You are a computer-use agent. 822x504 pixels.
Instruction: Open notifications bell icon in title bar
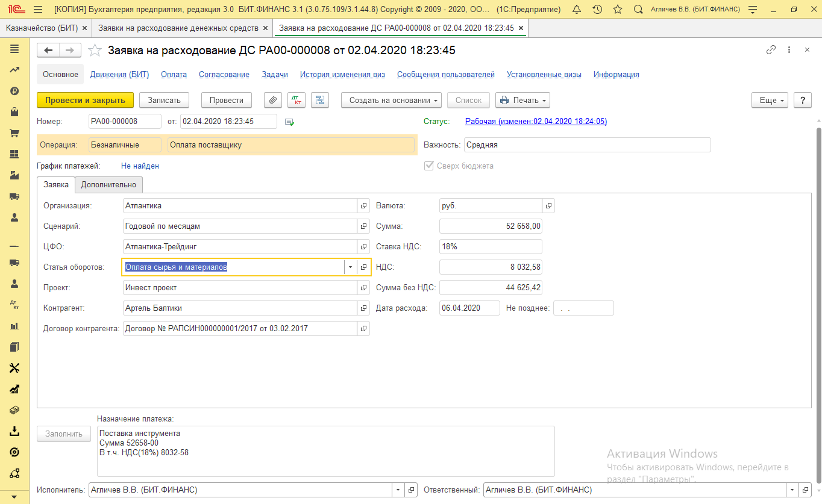[577, 10]
